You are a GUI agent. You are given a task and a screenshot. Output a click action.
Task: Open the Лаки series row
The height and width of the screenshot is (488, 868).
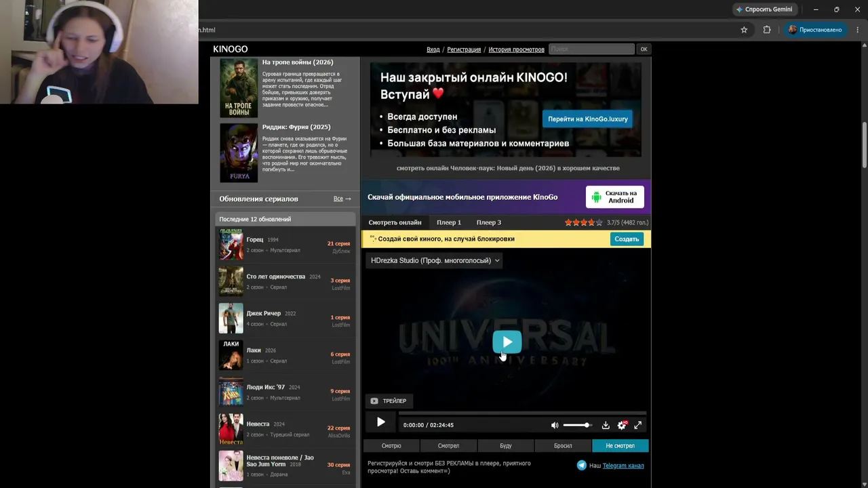(285, 355)
